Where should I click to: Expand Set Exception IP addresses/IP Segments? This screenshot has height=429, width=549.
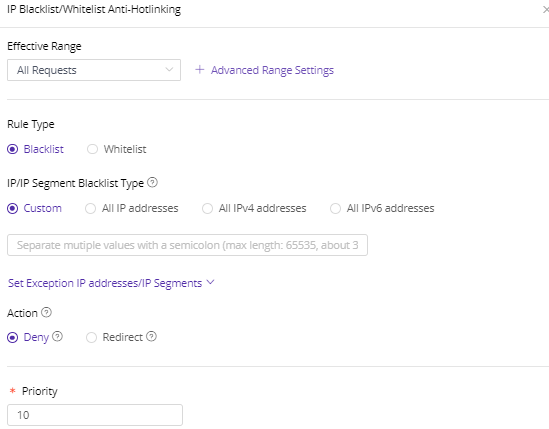111,283
